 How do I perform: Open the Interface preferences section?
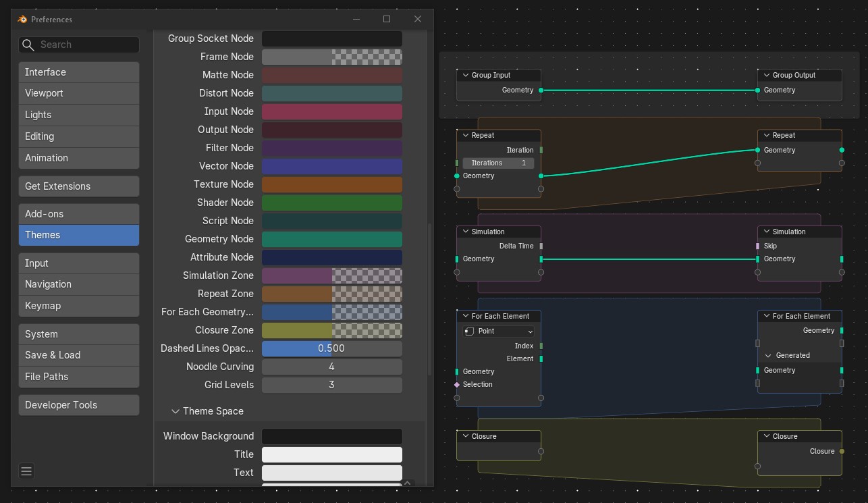[79, 72]
